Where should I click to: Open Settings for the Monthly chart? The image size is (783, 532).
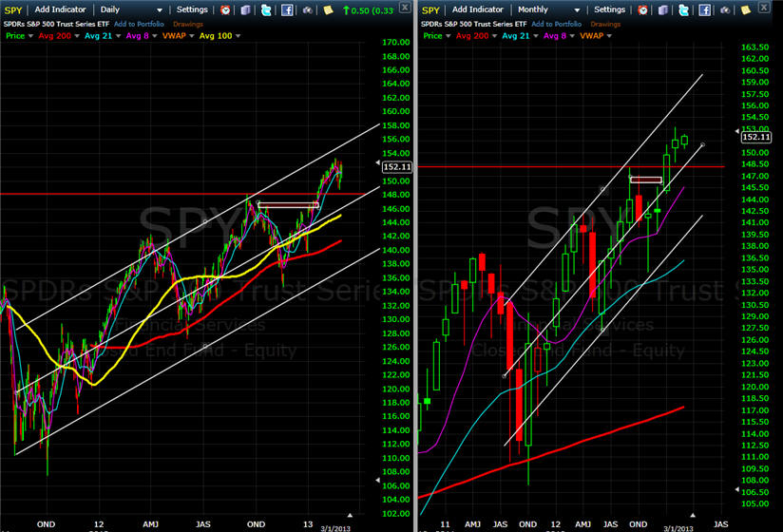pos(609,9)
